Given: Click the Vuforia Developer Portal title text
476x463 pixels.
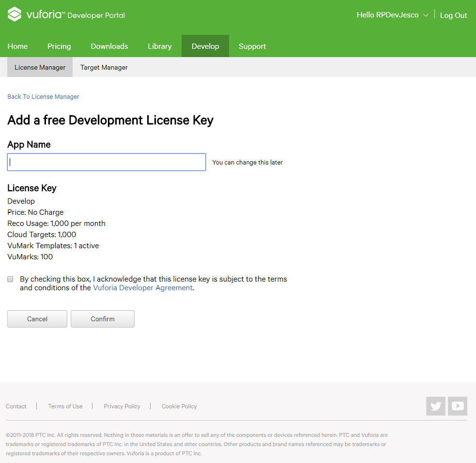Looking at the screenshot, I should coord(76,15).
